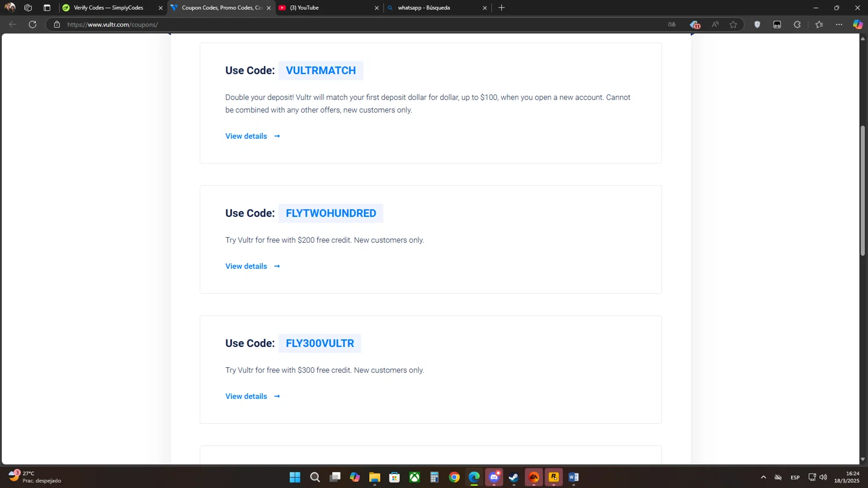This screenshot has height=488, width=868.
Task: Open workspaces icon in title bar
Action: click(x=28, y=8)
